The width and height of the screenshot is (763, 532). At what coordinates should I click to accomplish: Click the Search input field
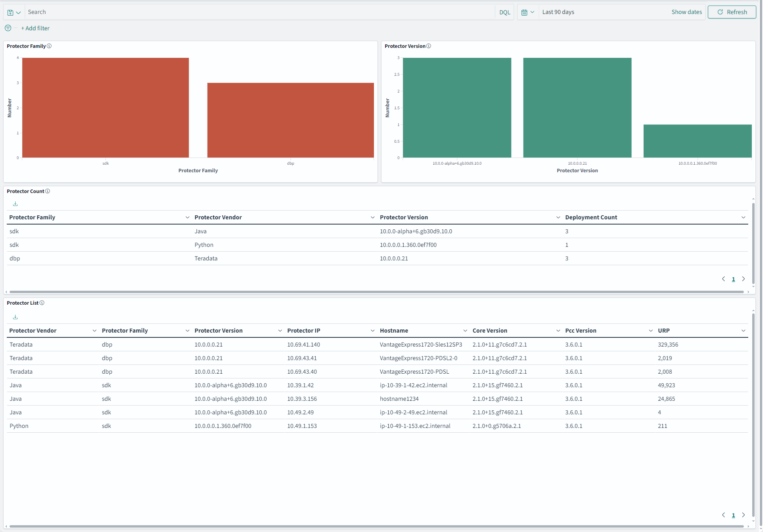pyautogui.click(x=160, y=12)
